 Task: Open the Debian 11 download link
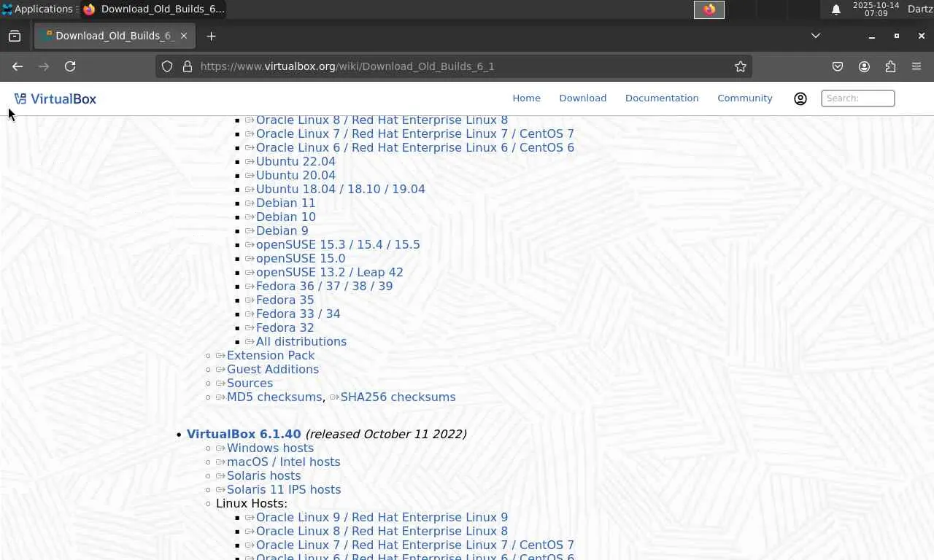pyautogui.click(x=285, y=203)
